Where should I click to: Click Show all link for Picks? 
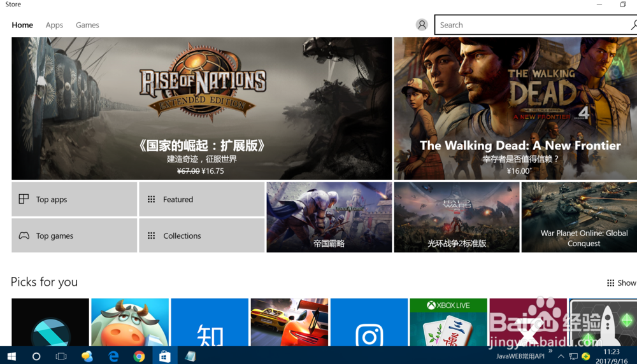click(622, 283)
